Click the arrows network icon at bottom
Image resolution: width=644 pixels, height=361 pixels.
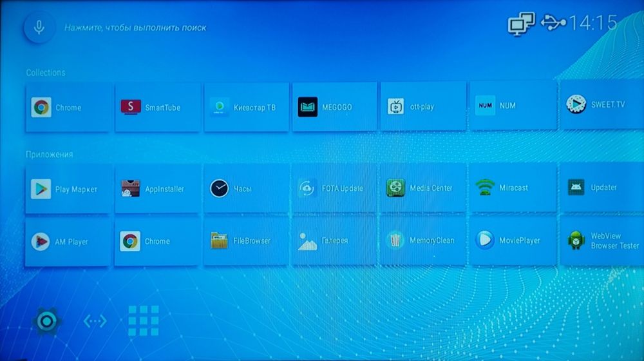[x=95, y=321]
